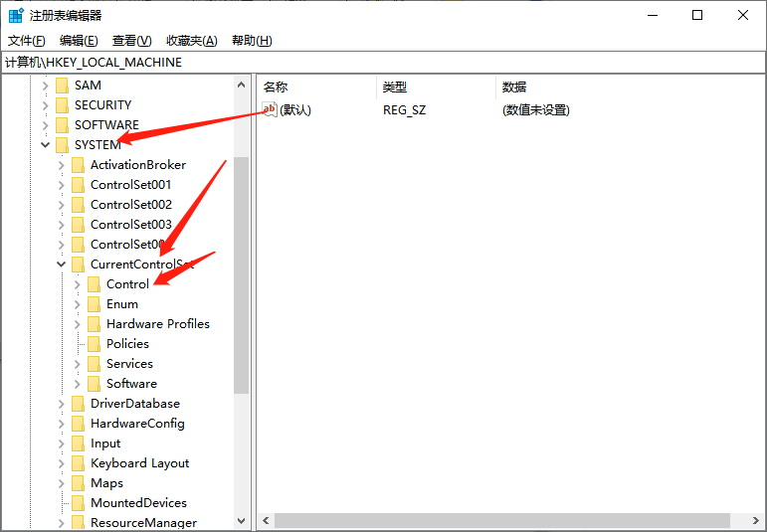
Task: Click the Registry Editor app icon in title bar
Action: pyautogui.click(x=16, y=15)
